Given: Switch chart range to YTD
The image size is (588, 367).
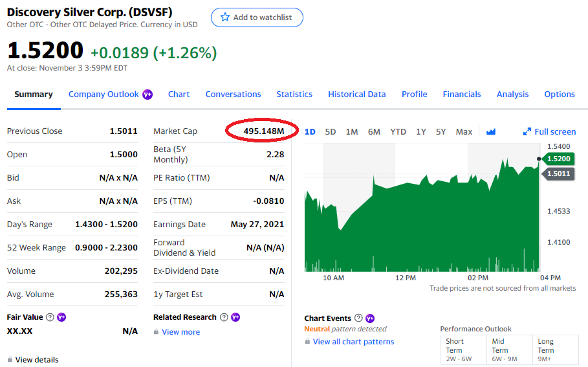Looking at the screenshot, I should (x=398, y=131).
